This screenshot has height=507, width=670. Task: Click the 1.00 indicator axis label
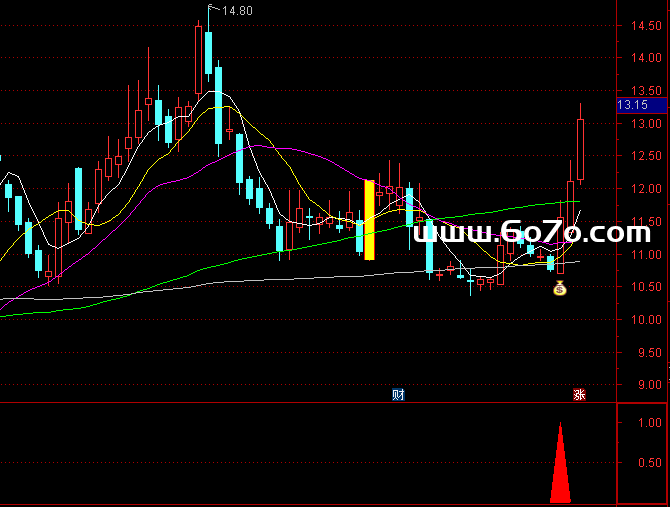tap(648, 423)
